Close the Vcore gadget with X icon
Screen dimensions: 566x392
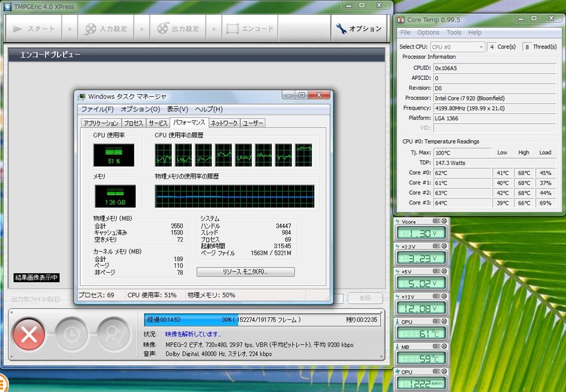point(444,221)
